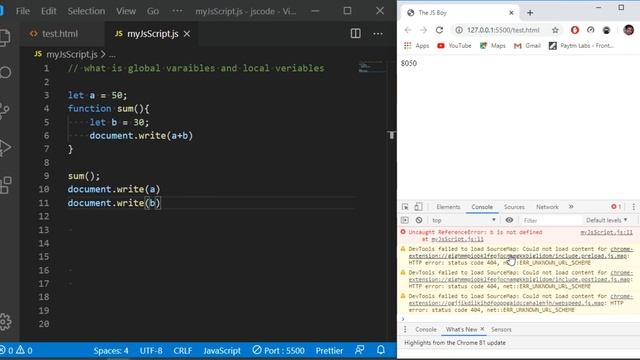
Task: Open the YouTube bookmark
Action: 454,46
